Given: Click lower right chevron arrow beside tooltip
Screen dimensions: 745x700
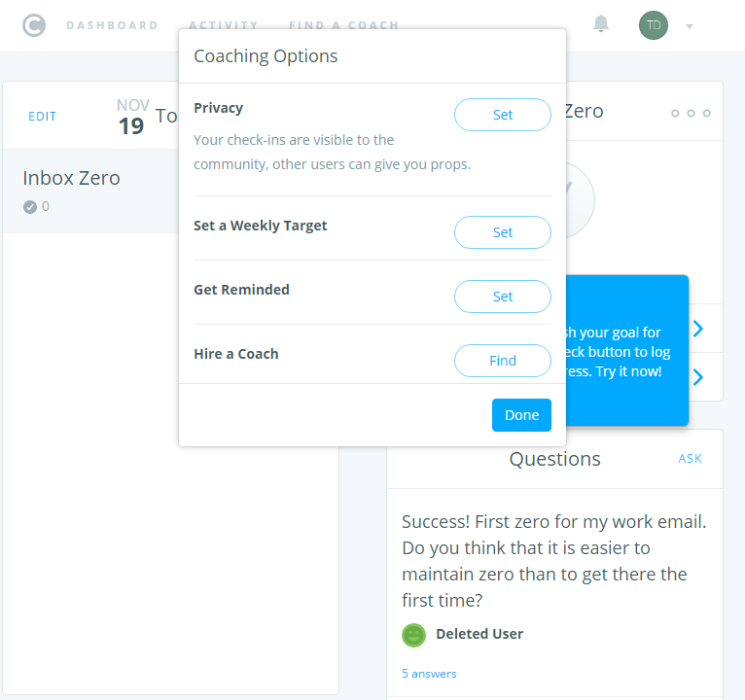Looking at the screenshot, I should pyautogui.click(x=697, y=376).
